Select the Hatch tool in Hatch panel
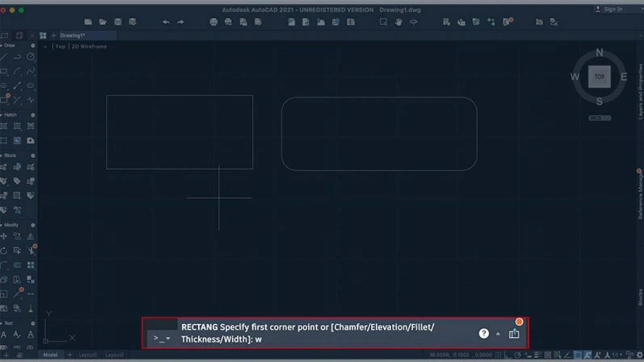 (x=4, y=127)
